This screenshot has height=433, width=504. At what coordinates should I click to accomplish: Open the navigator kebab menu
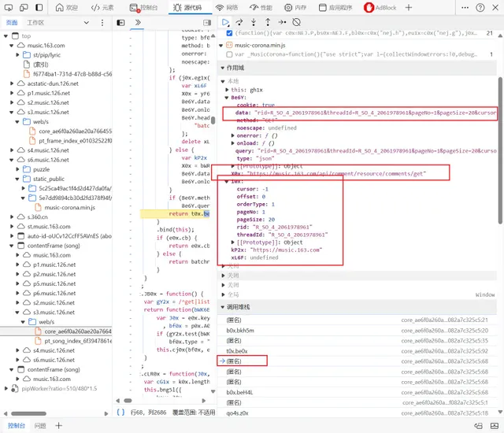click(x=102, y=23)
